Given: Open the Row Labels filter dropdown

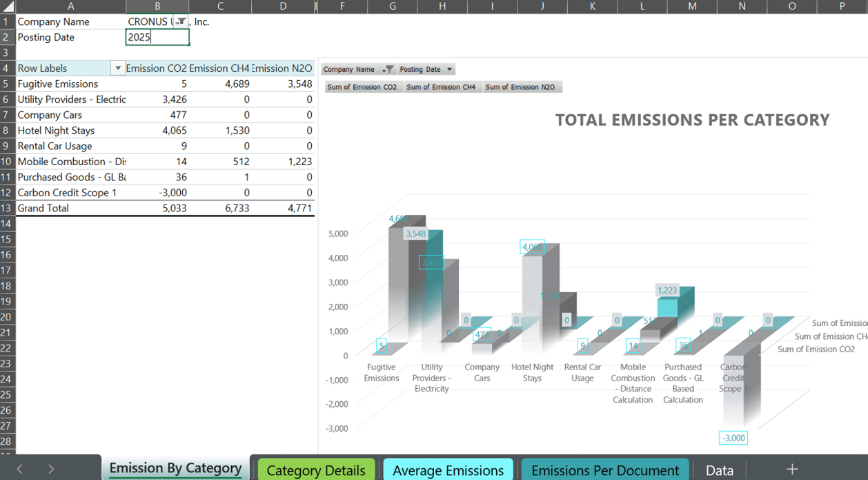Looking at the screenshot, I should tap(118, 68).
